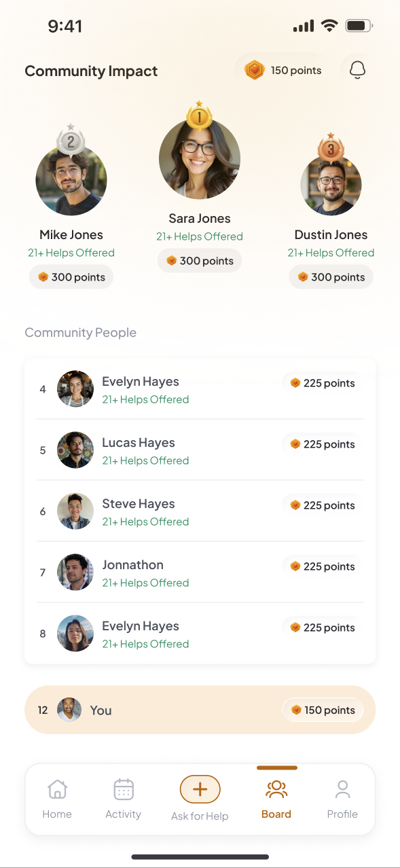This screenshot has width=400, height=868.
Task: Tap rank 8 Evelyn Hayes avatar
Action: [75, 634]
